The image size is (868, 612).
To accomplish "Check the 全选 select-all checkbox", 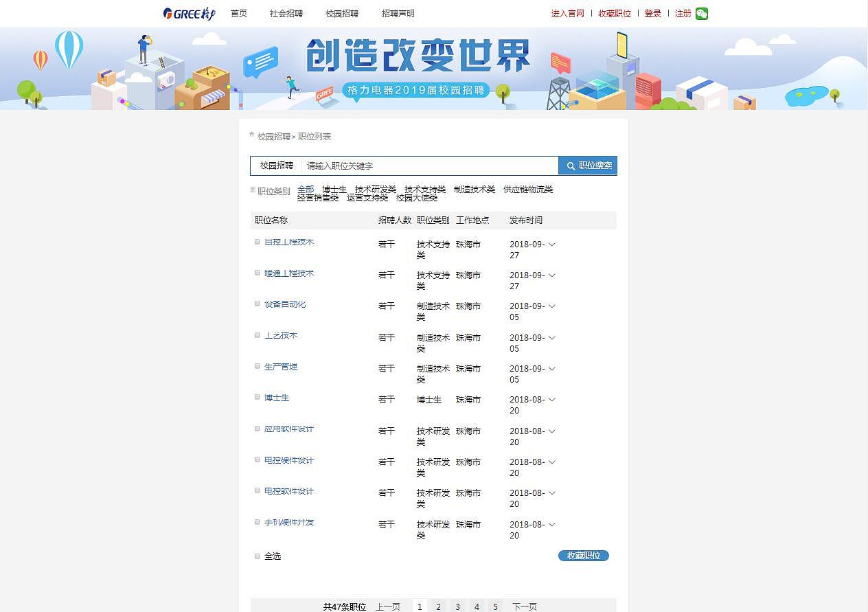I will click(x=257, y=556).
